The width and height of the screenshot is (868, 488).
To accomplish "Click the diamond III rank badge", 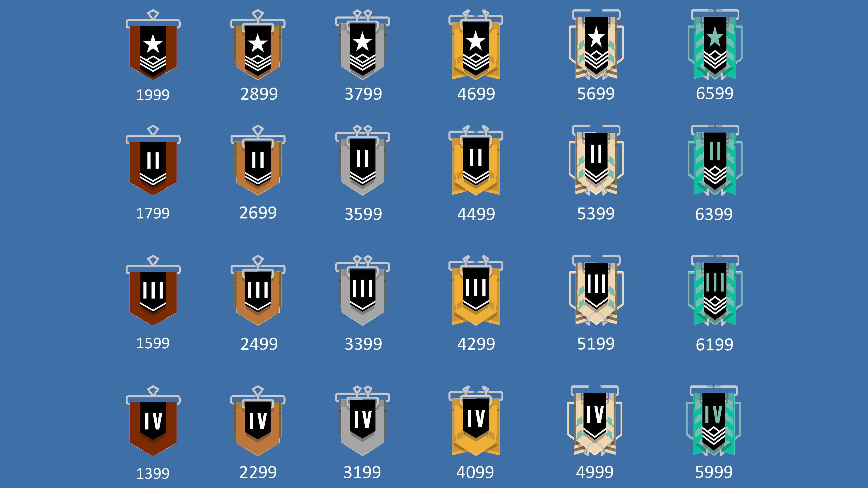I will point(715,290).
